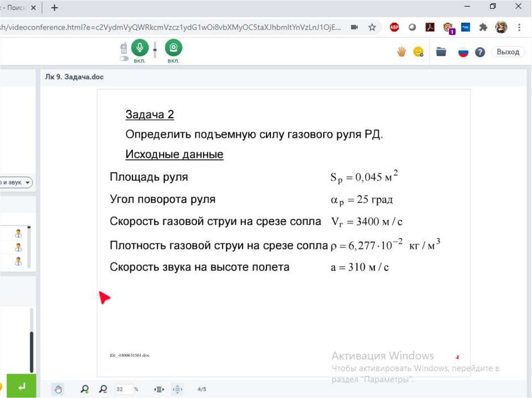The image size is (532, 398).
Task: Click the file_-1800651561.doc footer text
Action: tap(129, 355)
